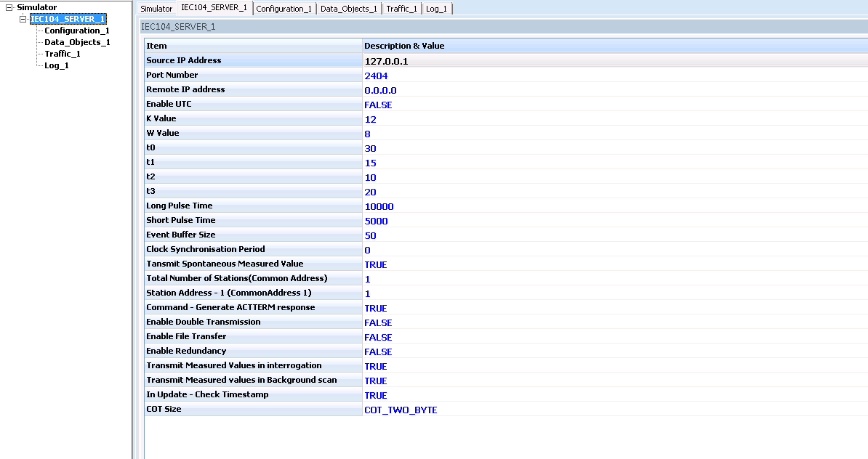868x459 pixels.
Task: Click the t3 row label
Action: click(150, 191)
